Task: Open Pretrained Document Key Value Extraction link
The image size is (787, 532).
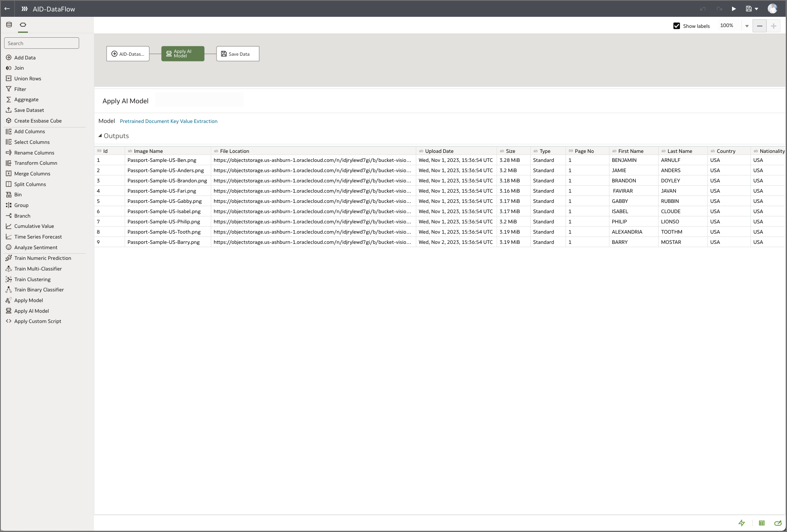Action: 169,121
